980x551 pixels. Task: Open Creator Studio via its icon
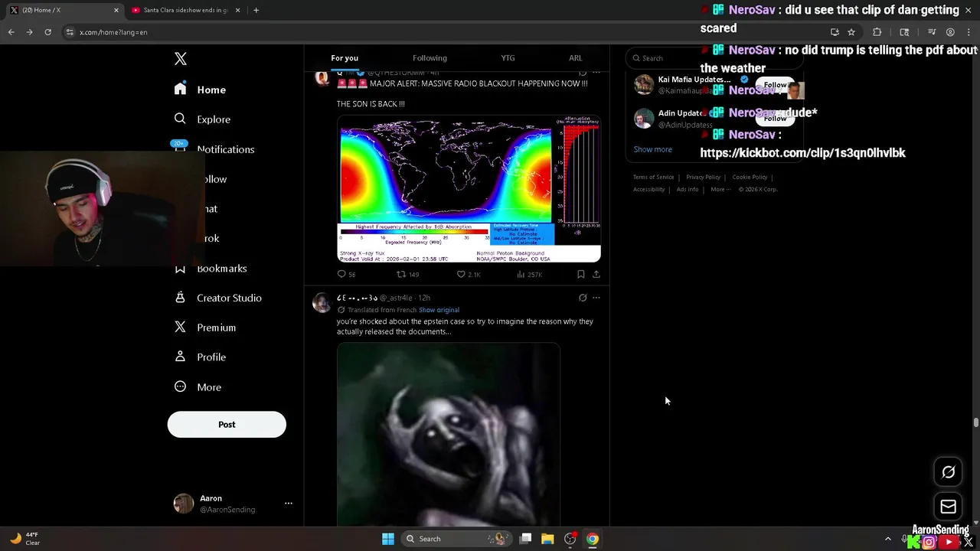coord(180,297)
